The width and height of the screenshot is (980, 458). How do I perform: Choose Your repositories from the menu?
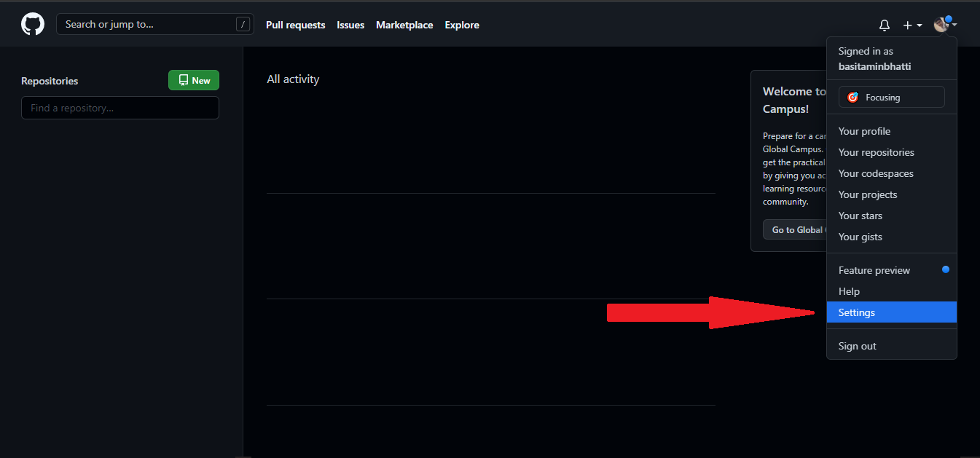[x=876, y=152]
